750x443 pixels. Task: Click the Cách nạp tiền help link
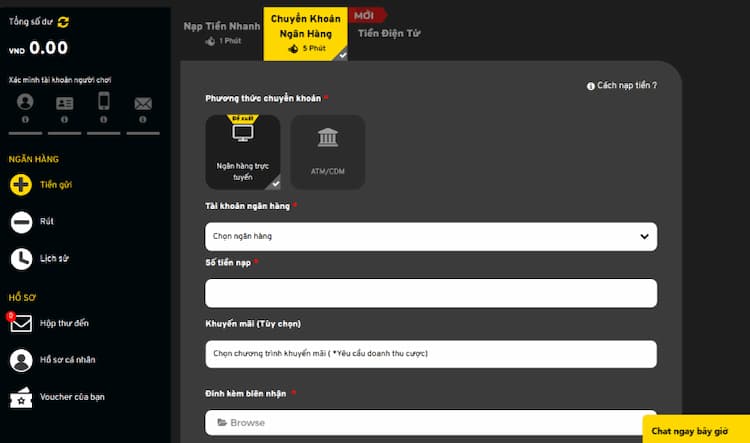click(x=622, y=86)
